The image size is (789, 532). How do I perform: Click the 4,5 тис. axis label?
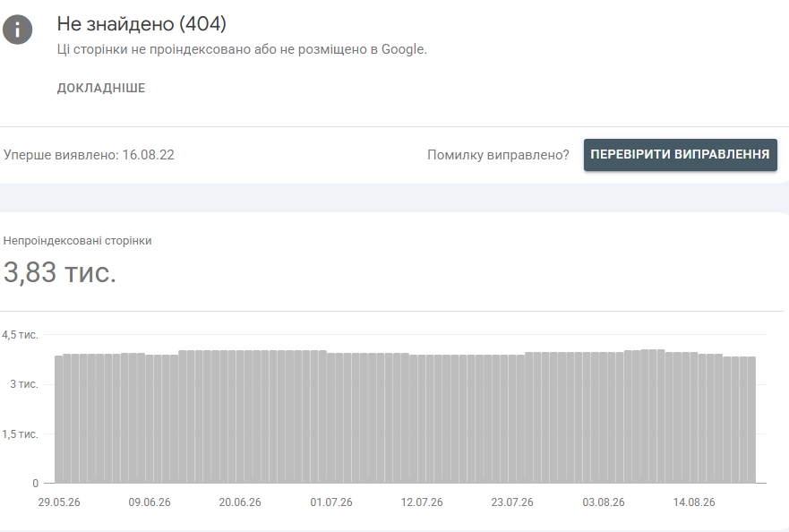(x=20, y=335)
